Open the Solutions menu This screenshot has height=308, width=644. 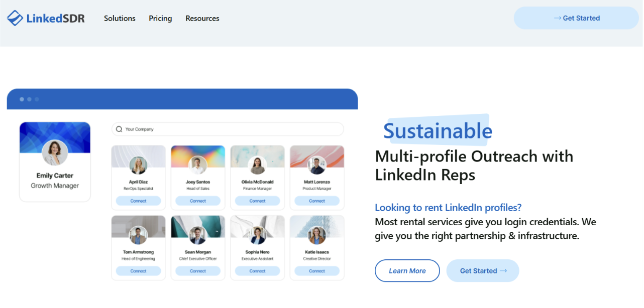[119, 18]
